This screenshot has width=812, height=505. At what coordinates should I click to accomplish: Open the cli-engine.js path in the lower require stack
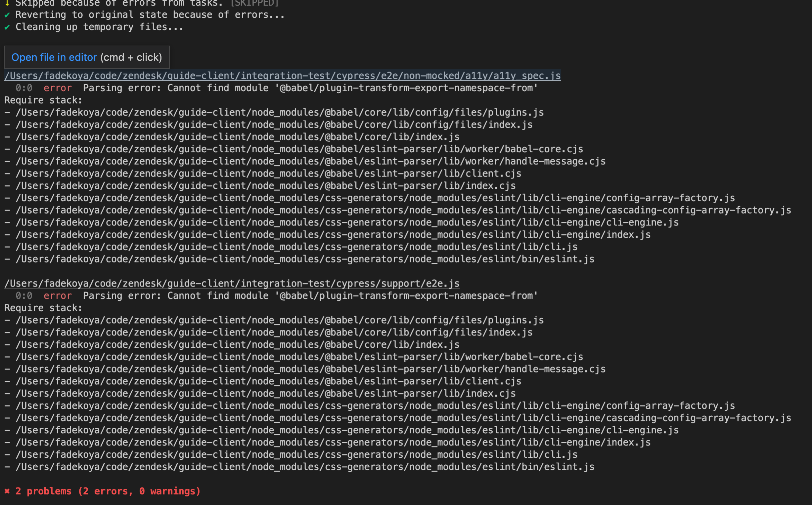coord(347,430)
